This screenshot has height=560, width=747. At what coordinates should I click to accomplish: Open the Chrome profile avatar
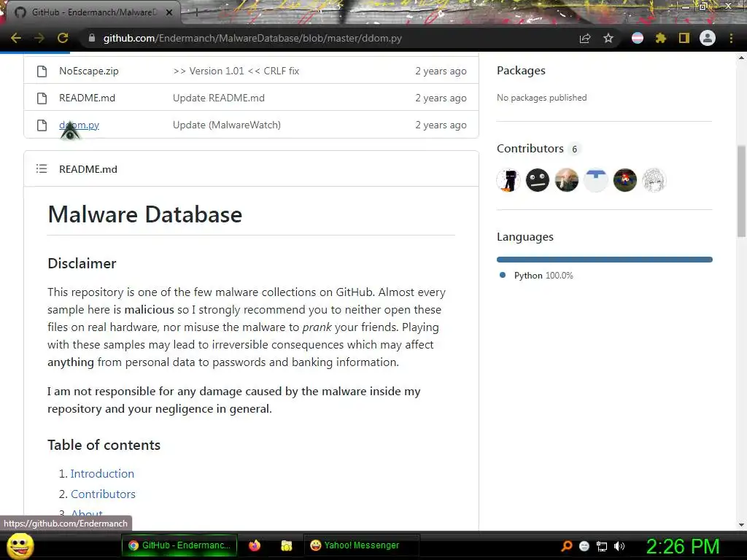(x=708, y=38)
